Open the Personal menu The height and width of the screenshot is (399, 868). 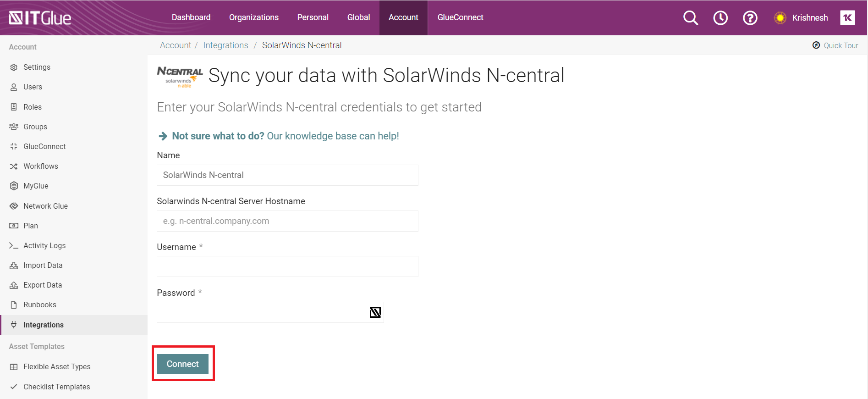click(313, 17)
